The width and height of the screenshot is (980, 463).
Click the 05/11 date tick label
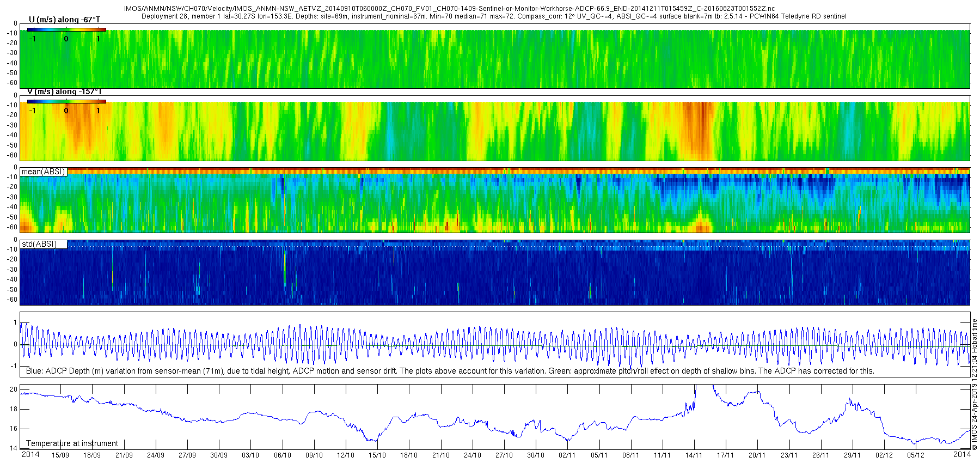pyautogui.click(x=599, y=455)
